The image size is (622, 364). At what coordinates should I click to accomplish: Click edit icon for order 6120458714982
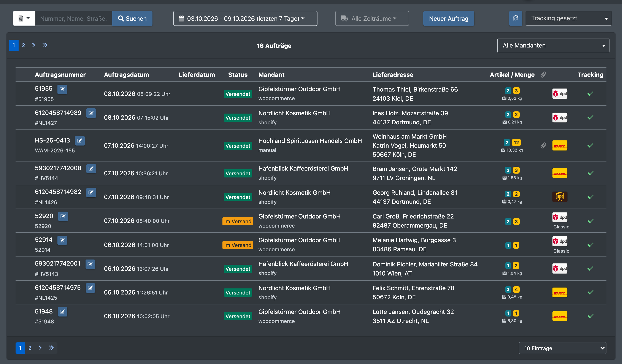(91, 192)
